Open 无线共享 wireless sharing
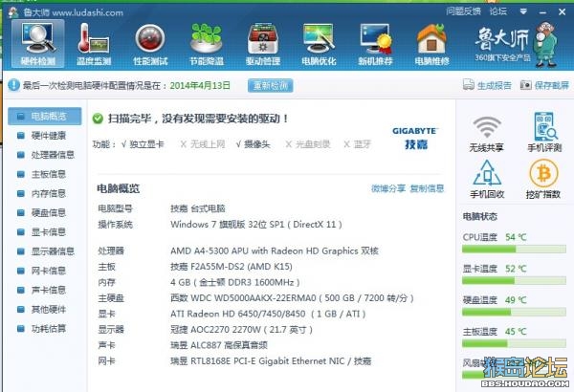Image resolution: width=574 pixels, height=392 pixels. pos(487,134)
